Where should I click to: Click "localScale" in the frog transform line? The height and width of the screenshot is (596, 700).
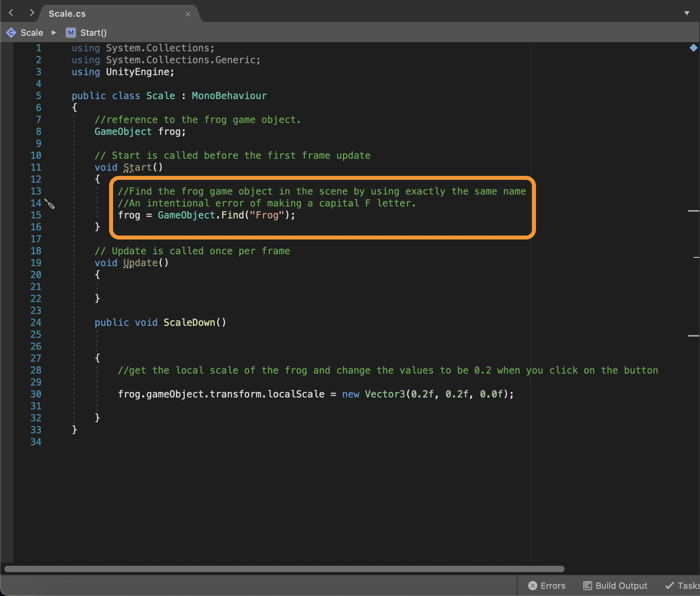click(x=296, y=394)
